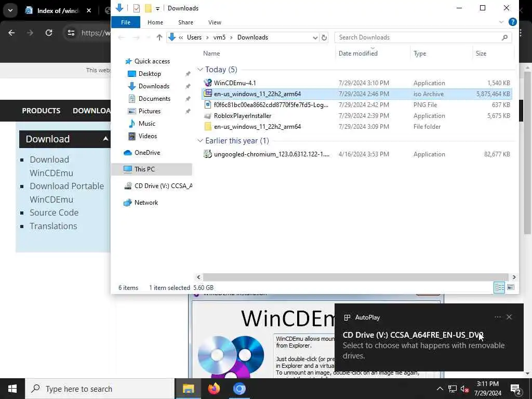The image size is (532, 399).
Task: Click the search magnifier in Search Downloads
Action: click(x=504, y=37)
